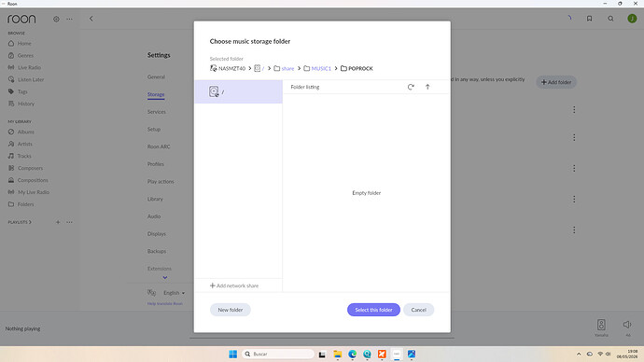Open Roon search magnifier
Viewport: 644px width, 362px height.
coord(610,19)
